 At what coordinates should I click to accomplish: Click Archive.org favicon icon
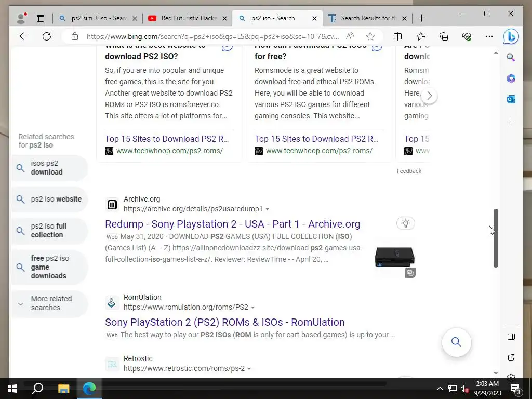click(112, 205)
